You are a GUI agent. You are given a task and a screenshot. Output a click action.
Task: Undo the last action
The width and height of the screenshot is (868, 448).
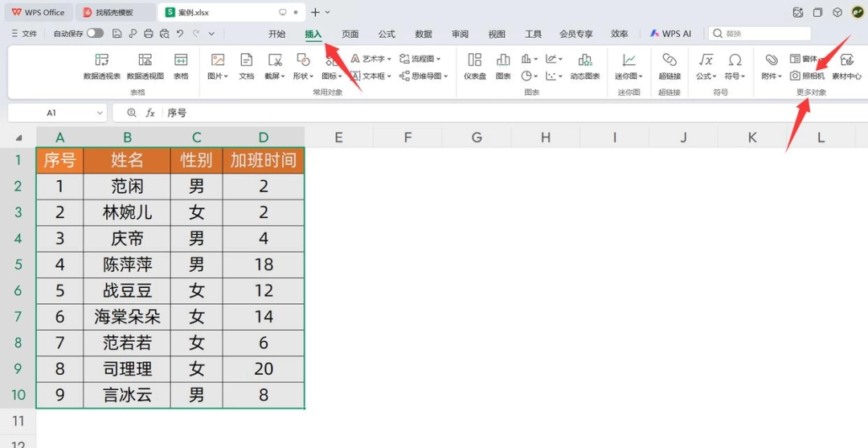tap(180, 34)
